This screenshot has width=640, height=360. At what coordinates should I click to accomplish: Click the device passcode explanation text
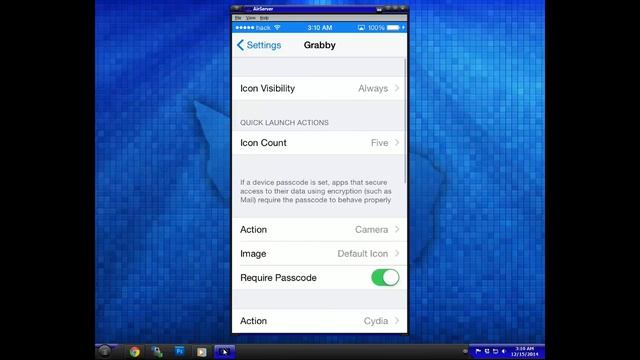pyautogui.click(x=316, y=191)
